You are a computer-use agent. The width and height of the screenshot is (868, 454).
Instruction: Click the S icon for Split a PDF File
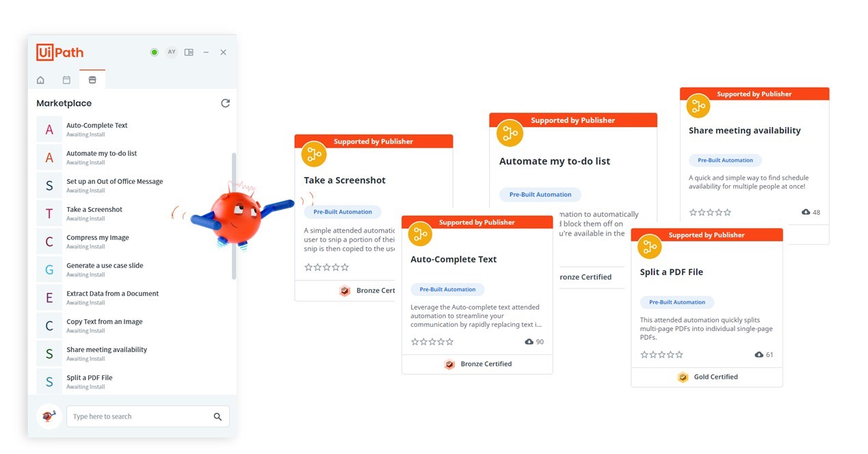pos(49,382)
